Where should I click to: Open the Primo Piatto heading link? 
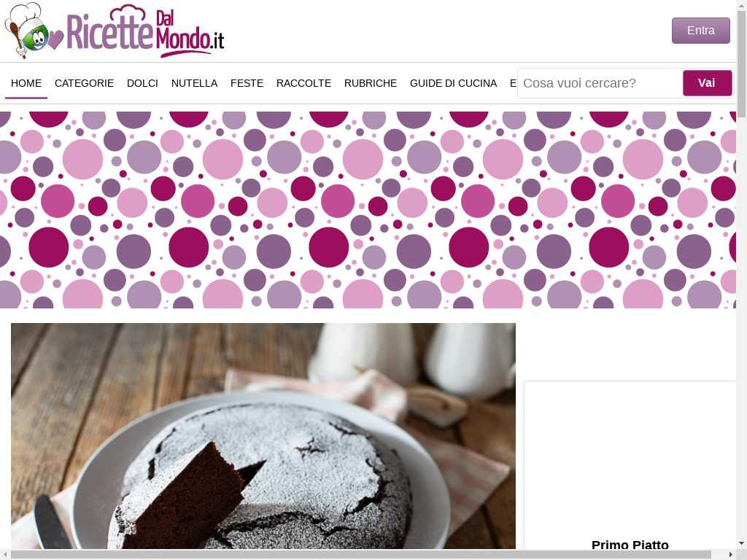[630, 544]
